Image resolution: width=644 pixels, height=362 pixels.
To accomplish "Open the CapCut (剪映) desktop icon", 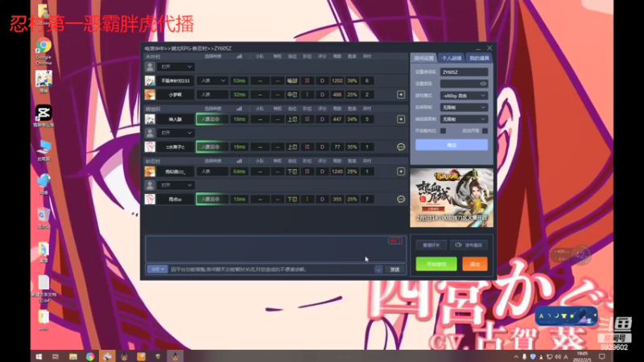I will click(x=43, y=115).
